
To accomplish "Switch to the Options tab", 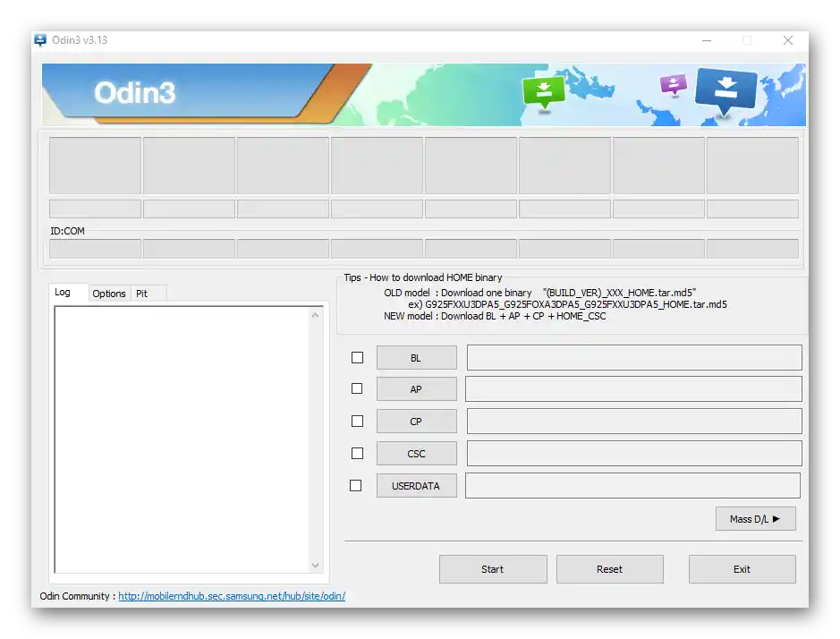I will pyautogui.click(x=109, y=294).
